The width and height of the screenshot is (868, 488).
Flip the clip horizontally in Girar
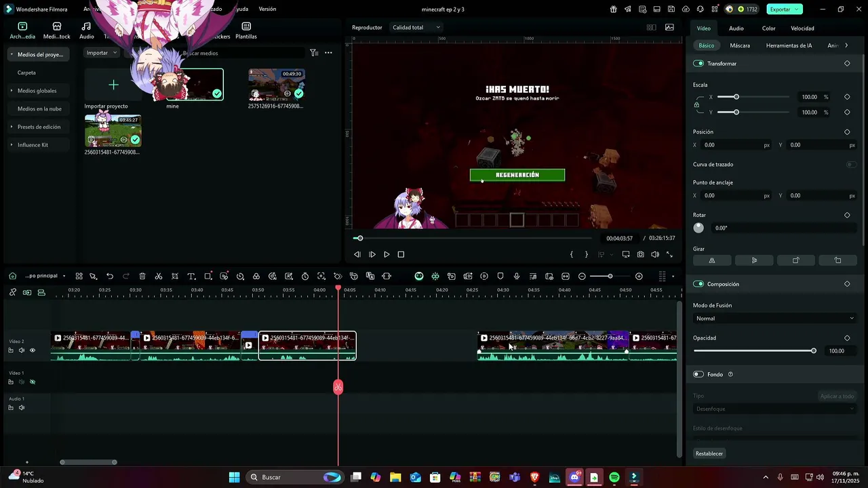[712, 260]
